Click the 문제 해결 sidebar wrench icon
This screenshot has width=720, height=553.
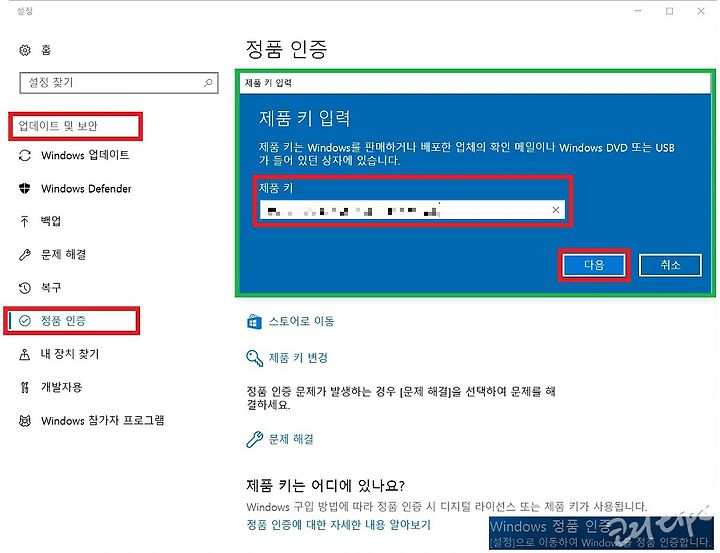(25, 254)
